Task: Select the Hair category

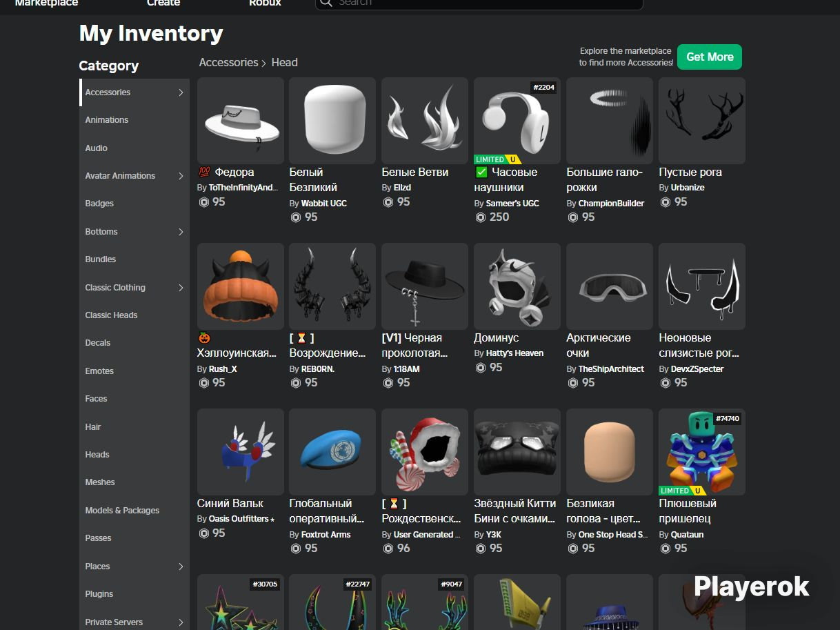Action: 134,427
